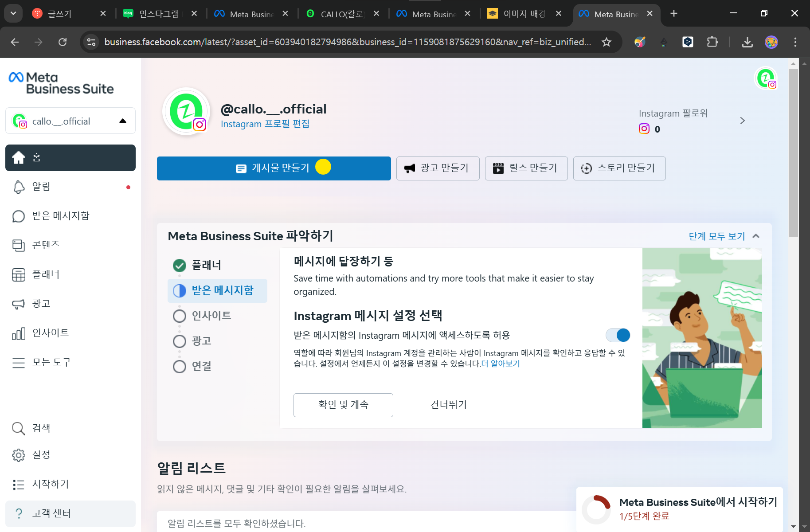The image size is (810, 532).
Task: Select the 받은 메시지함 onboarding step
Action: [x=217, y=291]
